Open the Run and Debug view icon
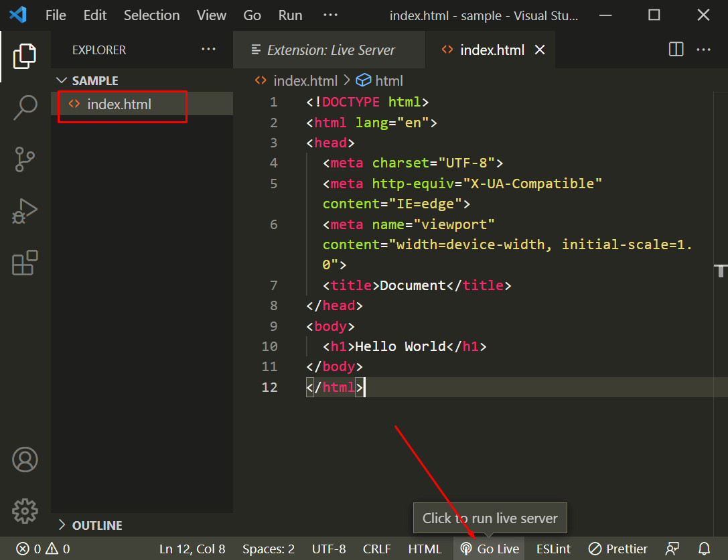728x560 pixels. [x=25, y=211]
